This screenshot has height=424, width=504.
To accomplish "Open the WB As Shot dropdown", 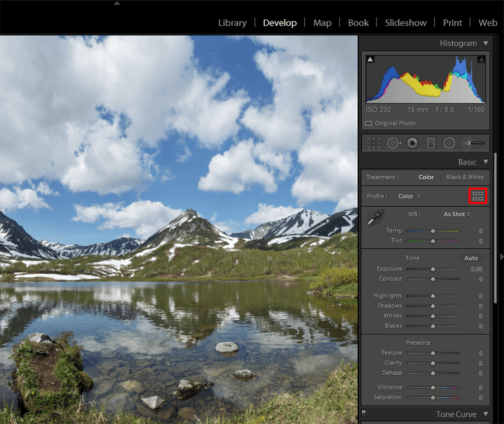I will (x=456, y=214).
